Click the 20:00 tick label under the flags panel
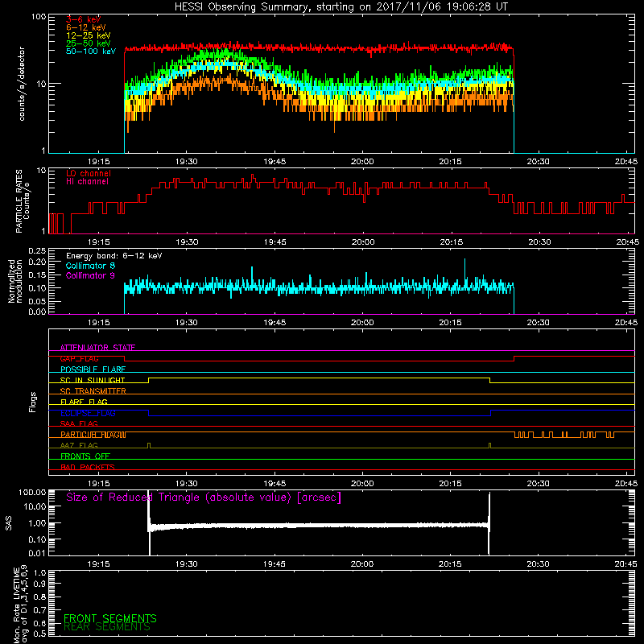Image resolution: width=644 pixels, height=644 pixels. coord(362,484)
